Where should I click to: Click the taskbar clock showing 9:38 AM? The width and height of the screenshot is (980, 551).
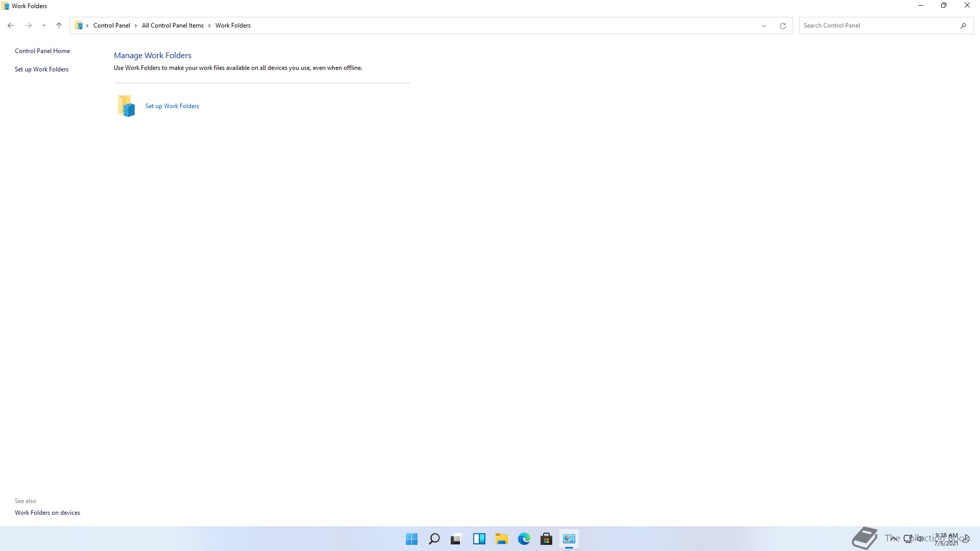[946, 539]
